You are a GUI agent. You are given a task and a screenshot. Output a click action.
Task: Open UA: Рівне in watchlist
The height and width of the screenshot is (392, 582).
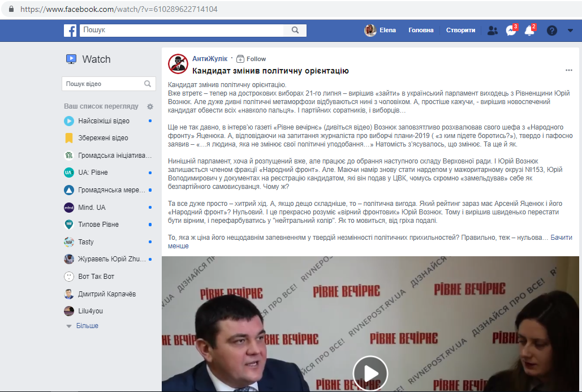pyautogui.click(x=93, y=173)
